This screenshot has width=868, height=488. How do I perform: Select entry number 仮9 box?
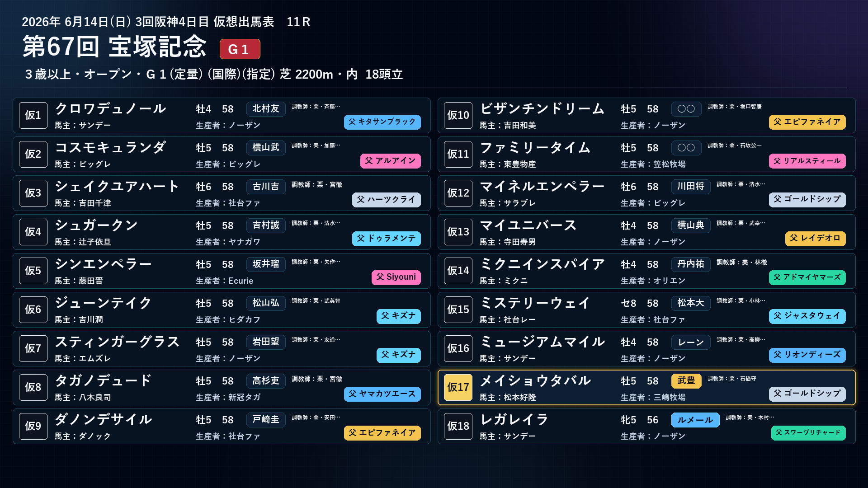coord(33,426)
